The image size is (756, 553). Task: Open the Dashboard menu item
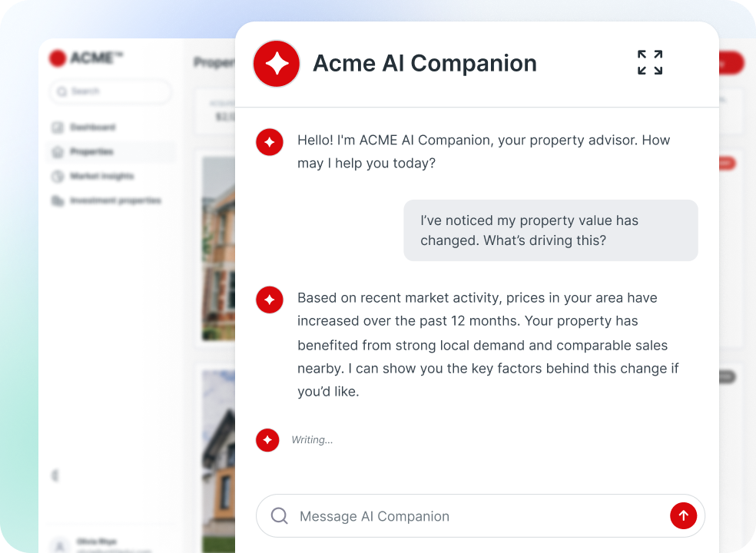pos(92,127)
